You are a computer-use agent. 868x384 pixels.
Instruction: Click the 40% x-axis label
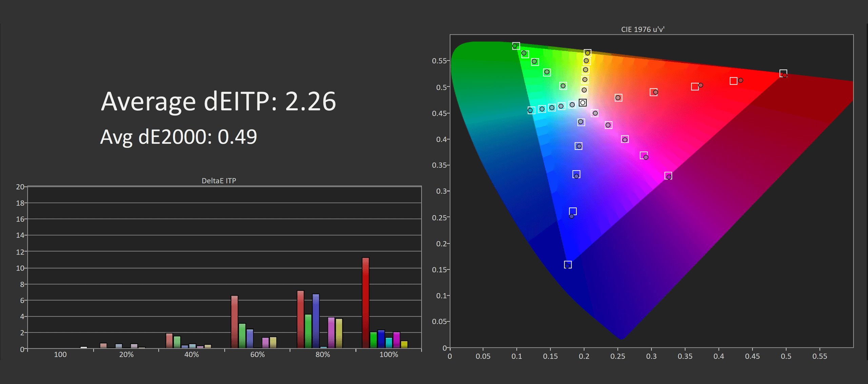pos(191,355)
